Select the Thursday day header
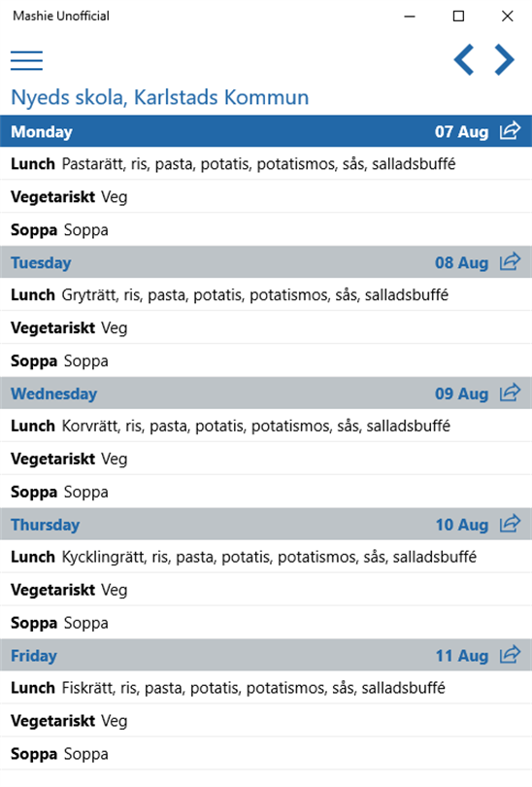The width and height of the screenshot is (532, 787). [266, 524]
